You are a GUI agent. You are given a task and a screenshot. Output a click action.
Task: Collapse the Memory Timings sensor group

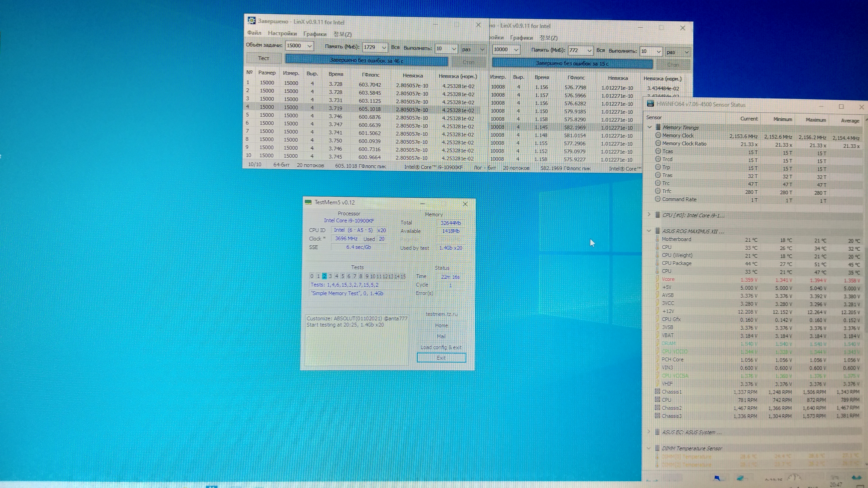(x=650, y=127)
